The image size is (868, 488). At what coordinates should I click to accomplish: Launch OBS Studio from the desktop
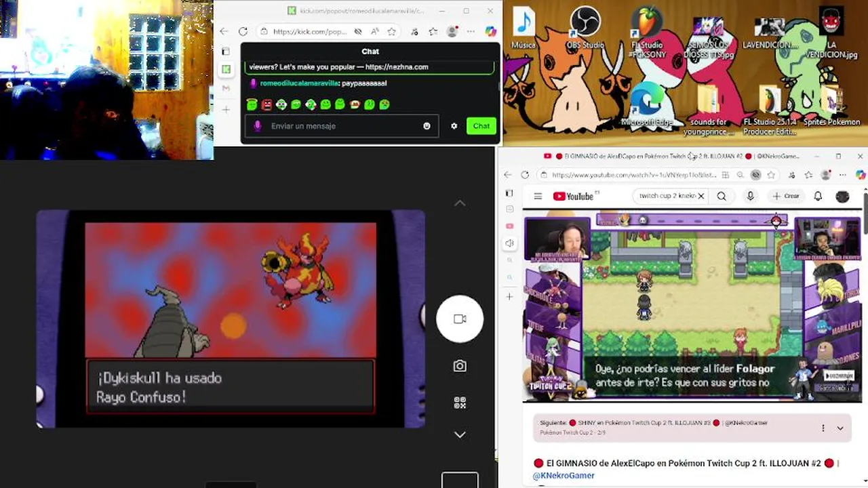tap(585, 28)
